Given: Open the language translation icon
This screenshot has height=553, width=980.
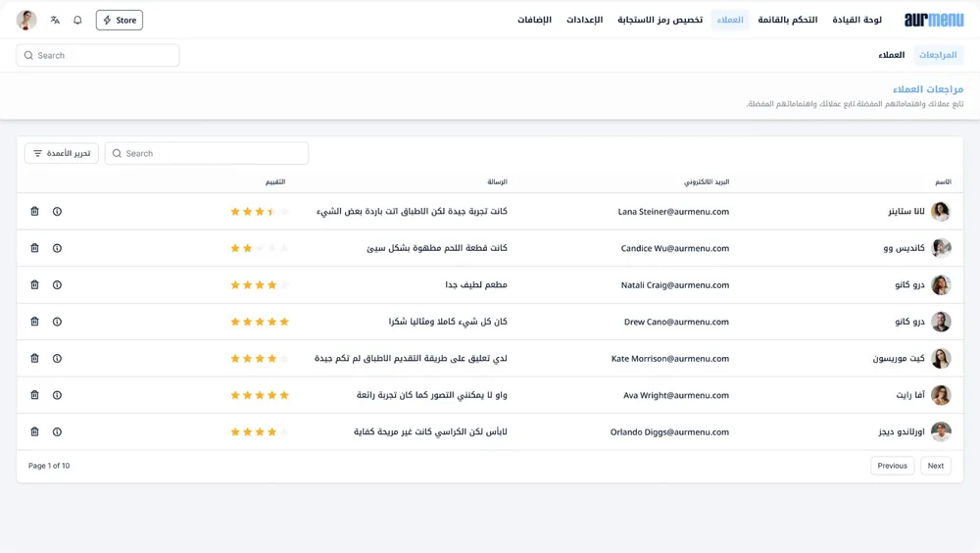Looking at the screenshot, I should pos(55,20).
